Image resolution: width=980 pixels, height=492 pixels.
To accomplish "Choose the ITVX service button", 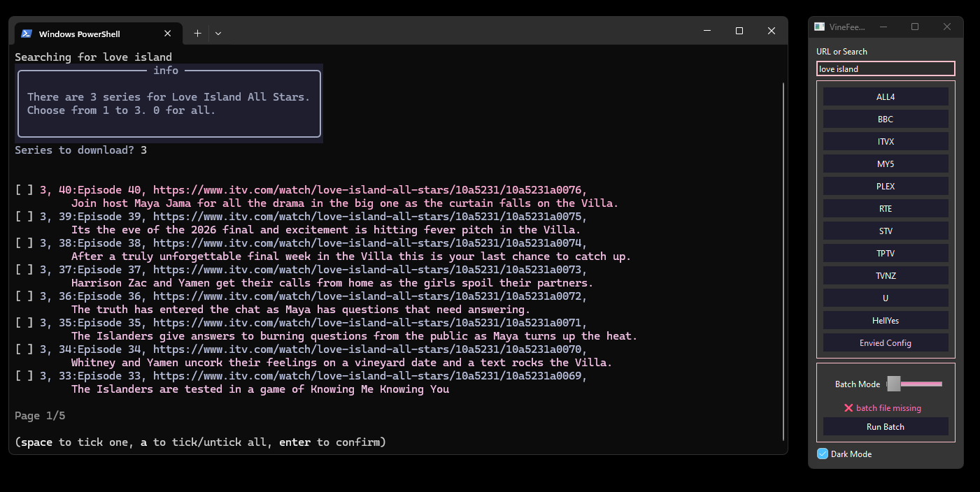I will pos(886,142).
